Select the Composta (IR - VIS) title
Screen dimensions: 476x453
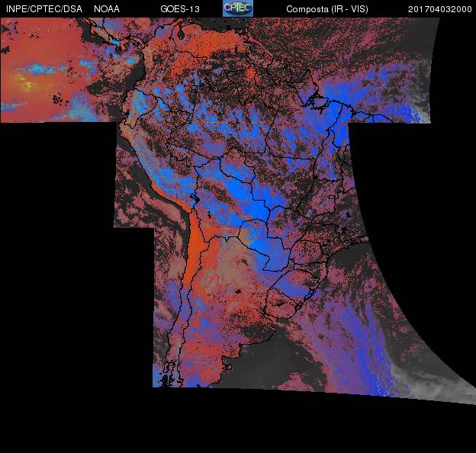(x=327, y=9)
